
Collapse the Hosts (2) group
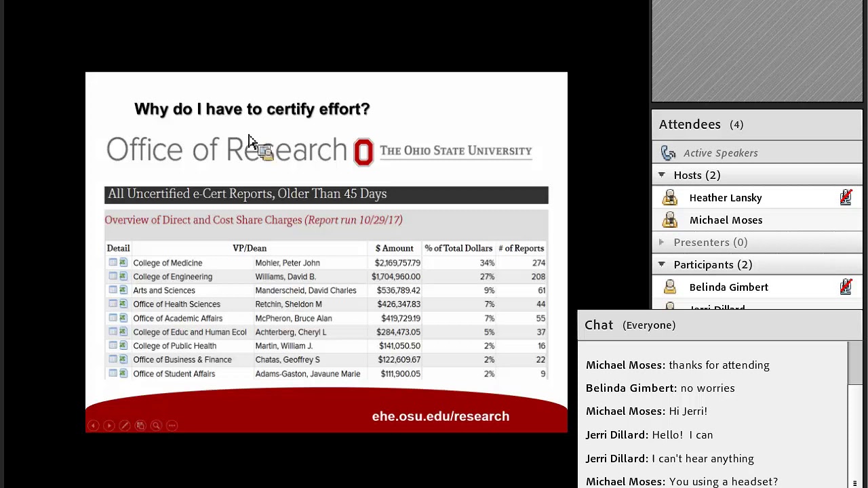[661, 175]
